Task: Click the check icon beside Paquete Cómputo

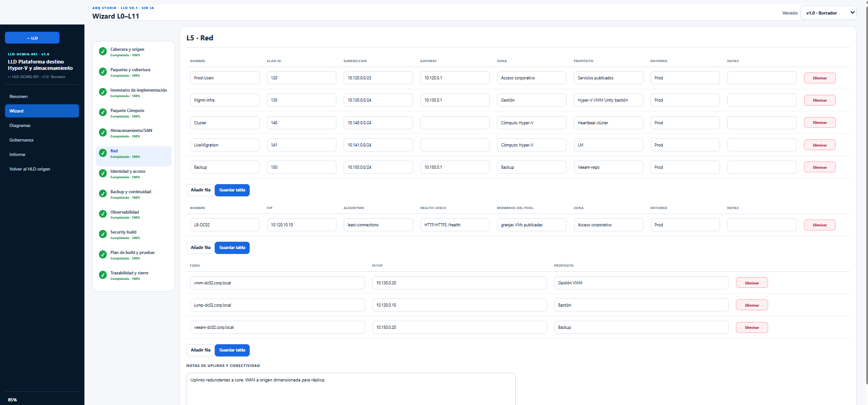Action: point(103,112)
